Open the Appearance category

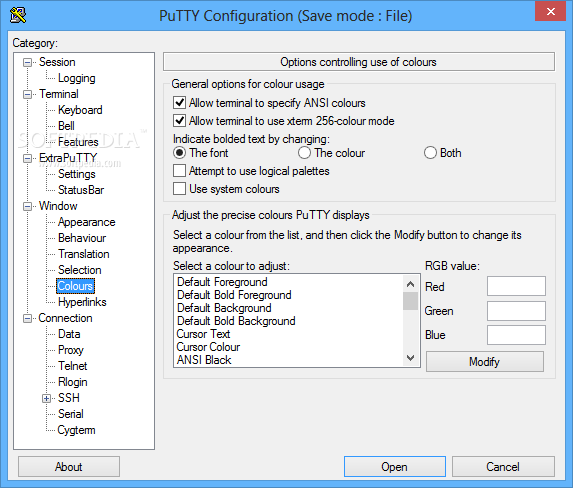tap(87, 222)
